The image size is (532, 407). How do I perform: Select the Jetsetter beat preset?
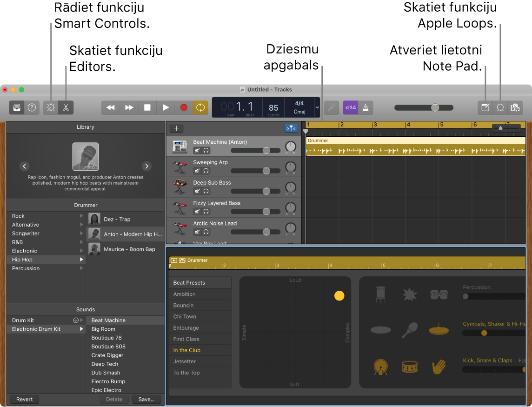(200, 361)
